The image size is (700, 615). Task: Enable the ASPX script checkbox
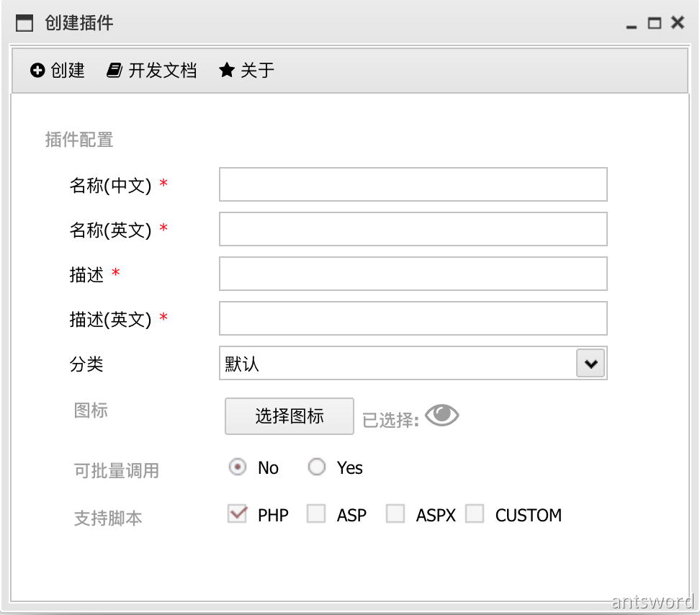[x=395, y=514]
